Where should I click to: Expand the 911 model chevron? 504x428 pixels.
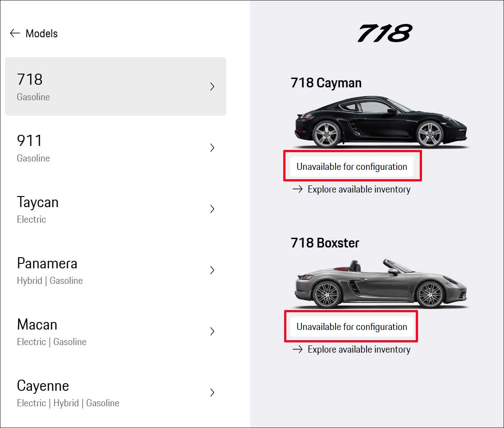point(212,148)
